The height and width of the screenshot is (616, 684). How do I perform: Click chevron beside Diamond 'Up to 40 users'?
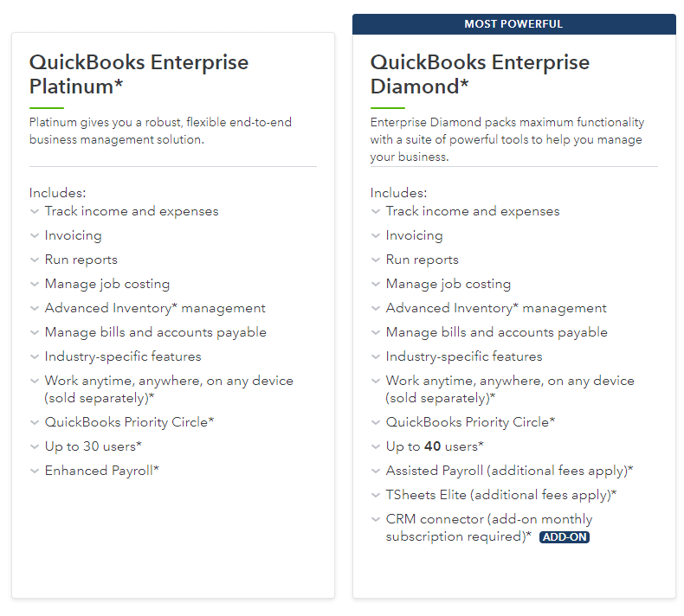coord(376,446)
